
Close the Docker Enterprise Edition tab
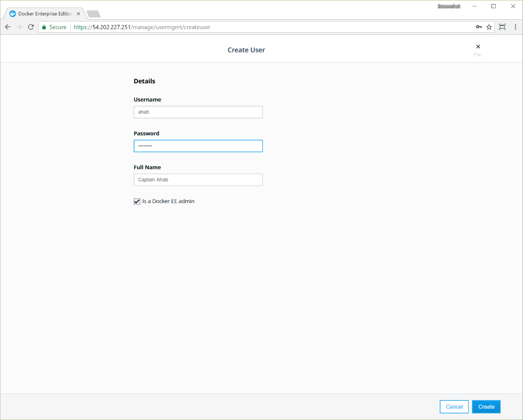78,14
